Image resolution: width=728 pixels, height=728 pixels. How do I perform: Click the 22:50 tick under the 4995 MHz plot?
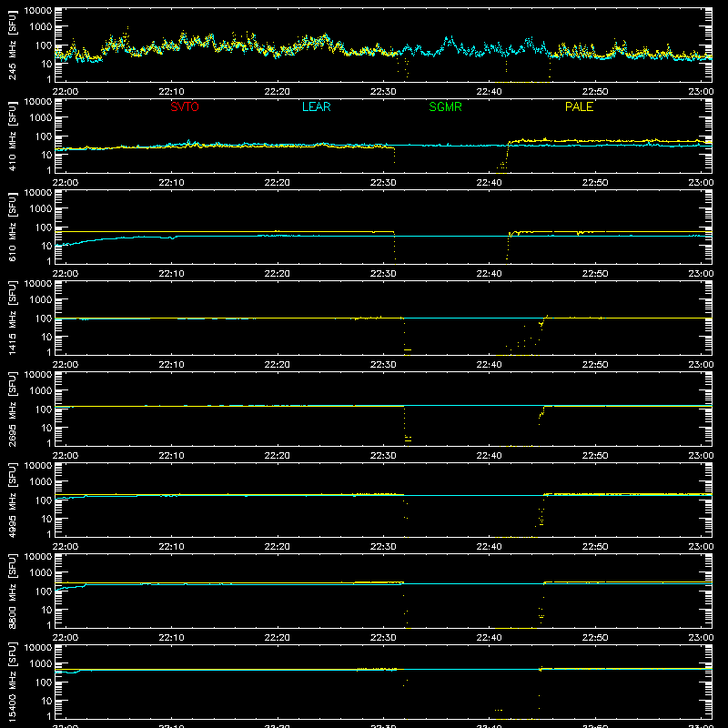[595, 547]
